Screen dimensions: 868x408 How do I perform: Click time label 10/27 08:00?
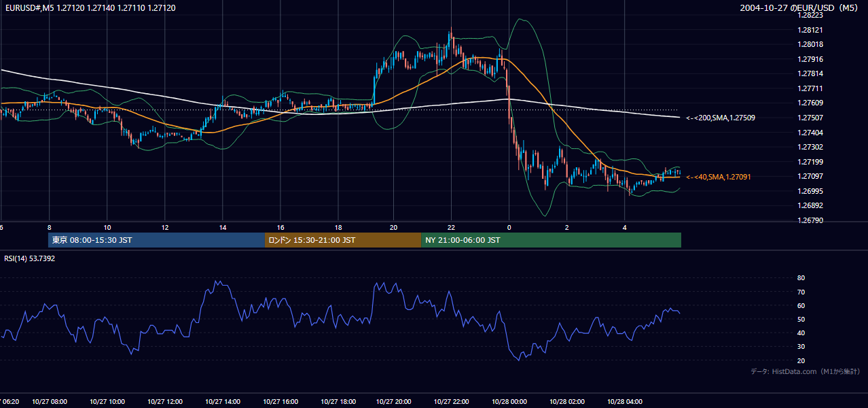coord(49,402)
